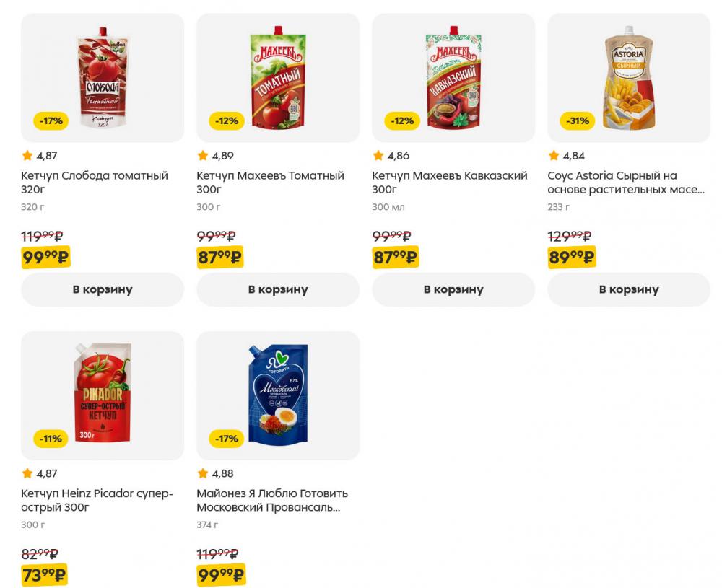Add Махеевъ Томатный ketchup to cart
The image size is (722, 588).
(278, 289)
